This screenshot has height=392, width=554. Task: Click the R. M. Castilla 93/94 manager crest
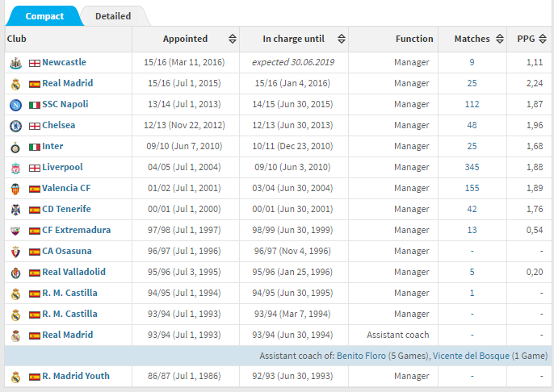coord(15,315)
